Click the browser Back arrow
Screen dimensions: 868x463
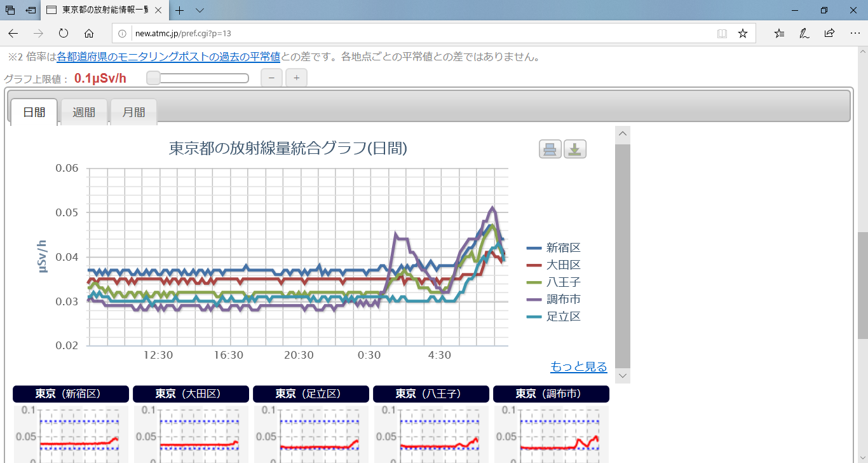(x=13, y=33)
